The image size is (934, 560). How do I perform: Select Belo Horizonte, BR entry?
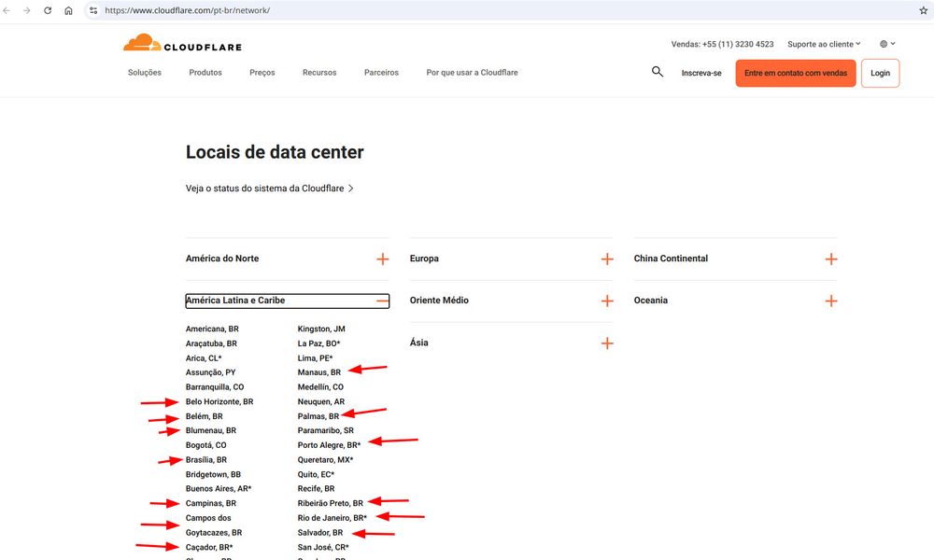coord(219,401)
